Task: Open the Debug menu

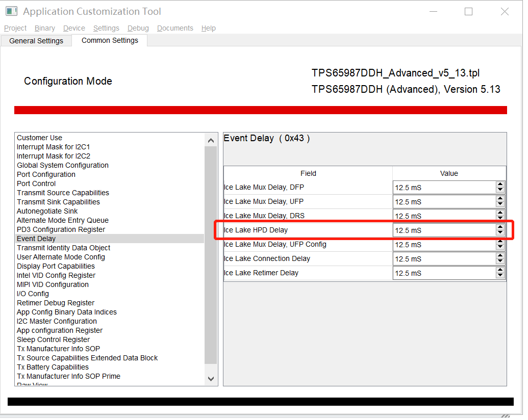Action: (138, 28)
